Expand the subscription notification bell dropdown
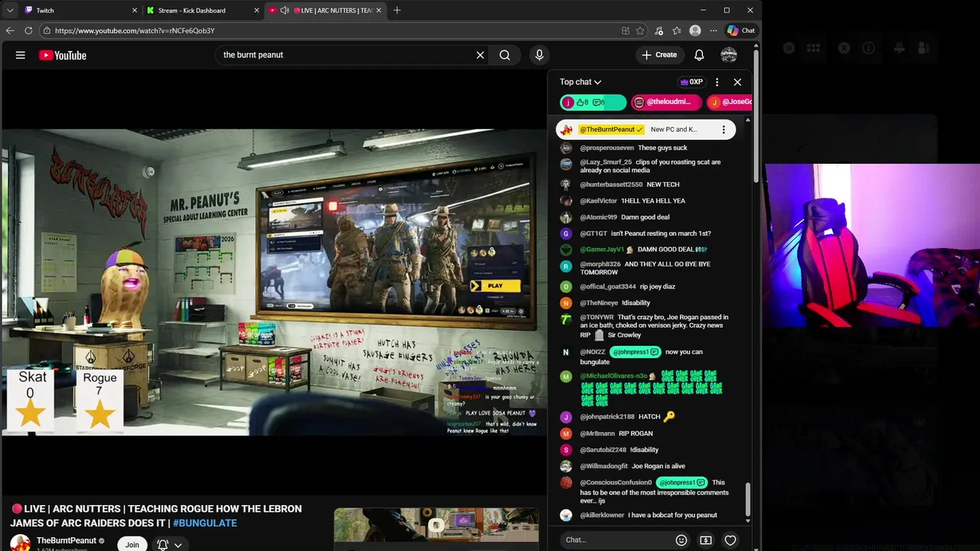The image size is (980, 551). coord(170,544)
